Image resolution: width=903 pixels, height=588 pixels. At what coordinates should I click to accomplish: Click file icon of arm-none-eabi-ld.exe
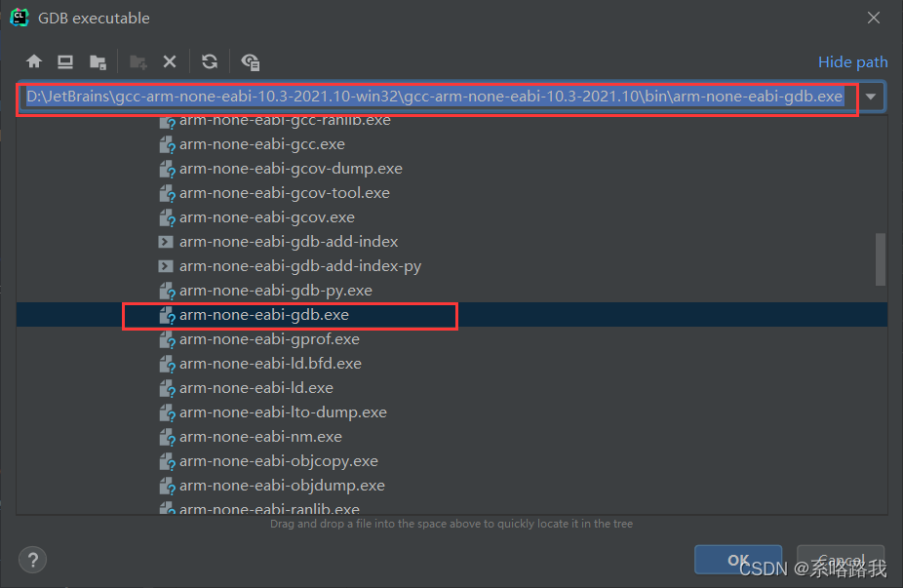point(167,389)
